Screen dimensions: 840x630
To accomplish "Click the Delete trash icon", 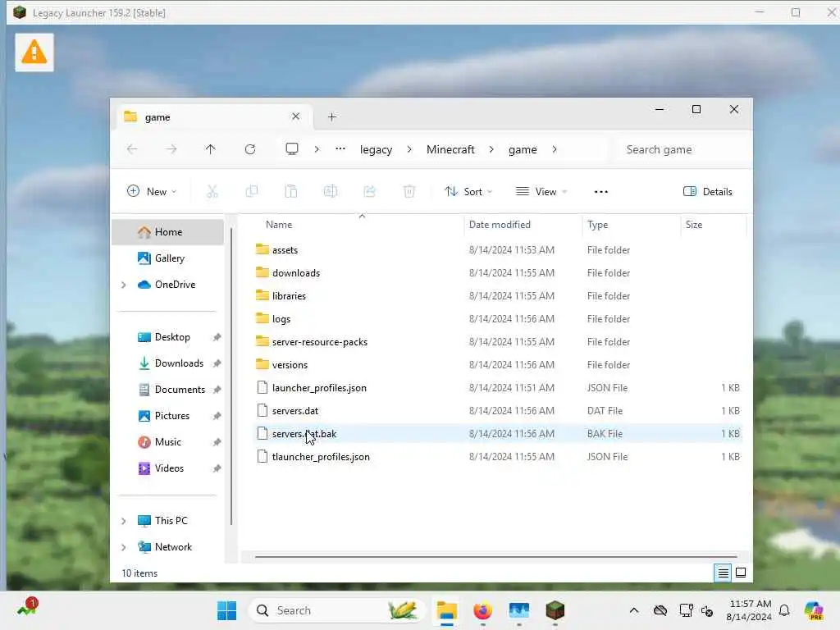I will pos(409,191).
